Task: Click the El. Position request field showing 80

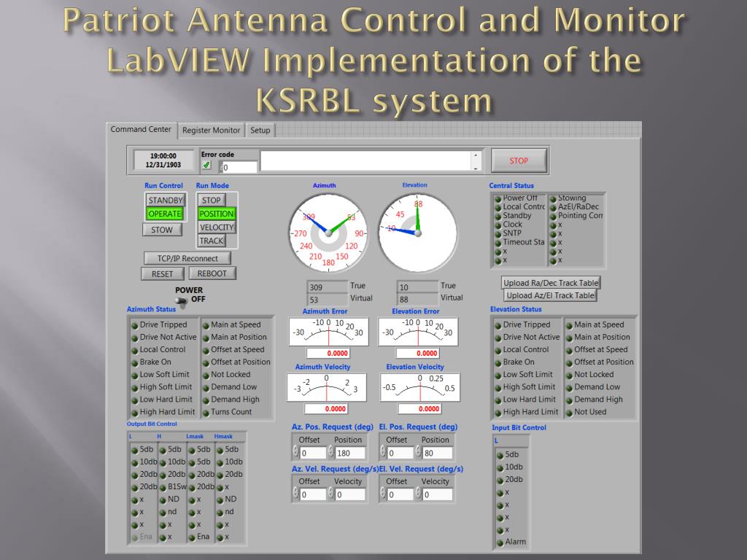Action: point(438,453)
